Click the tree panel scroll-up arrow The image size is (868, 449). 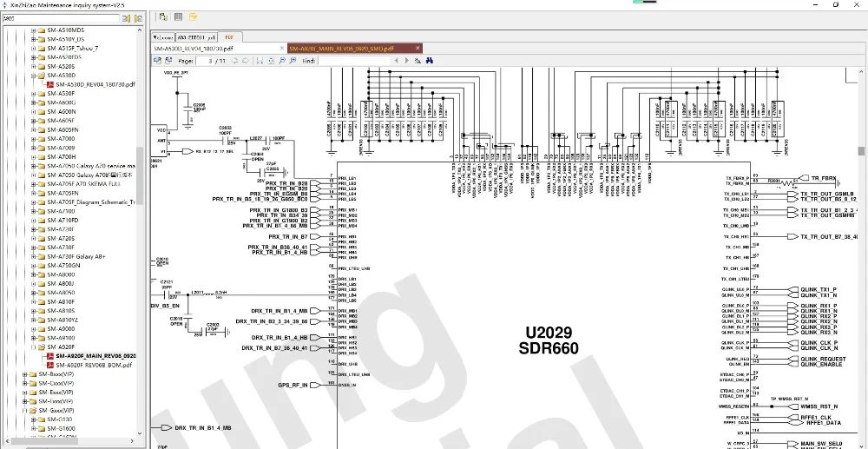click(x=140, y=30)
